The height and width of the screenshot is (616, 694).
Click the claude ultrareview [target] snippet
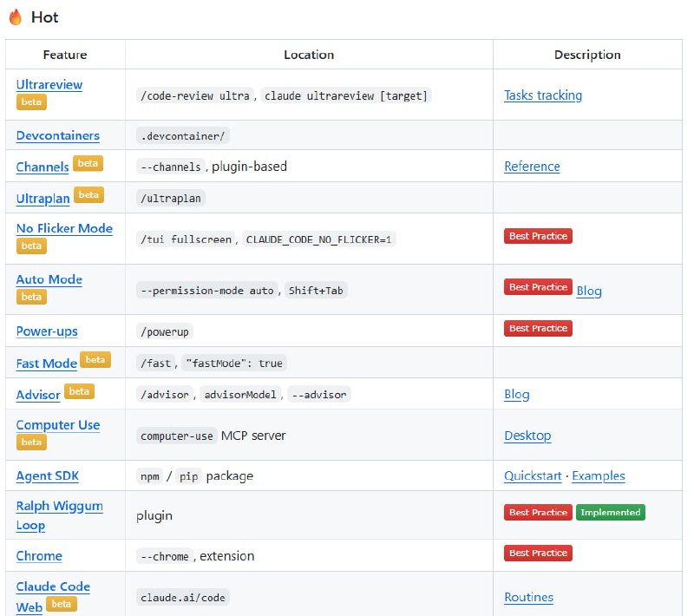tap(345, 96)
